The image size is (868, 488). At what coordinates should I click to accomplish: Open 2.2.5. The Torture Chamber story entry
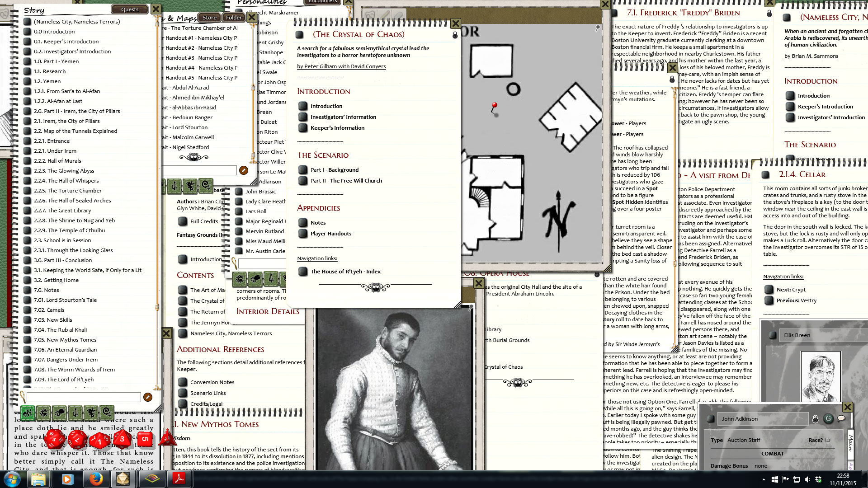(68, 191)
